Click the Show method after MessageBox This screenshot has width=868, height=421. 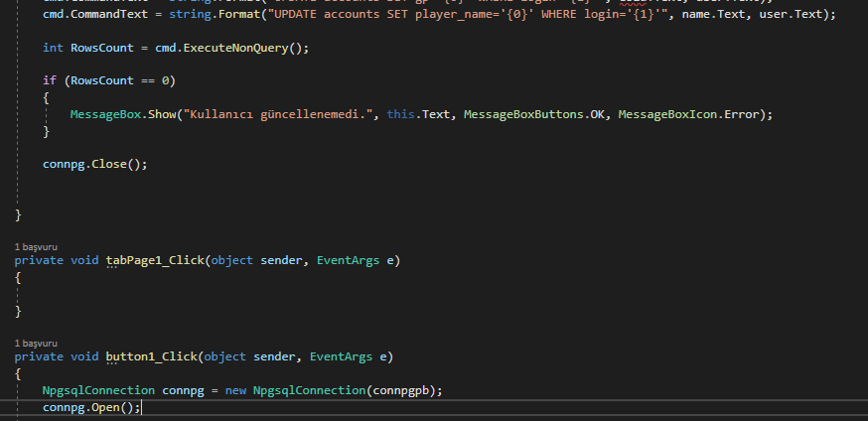coord(162,114)
